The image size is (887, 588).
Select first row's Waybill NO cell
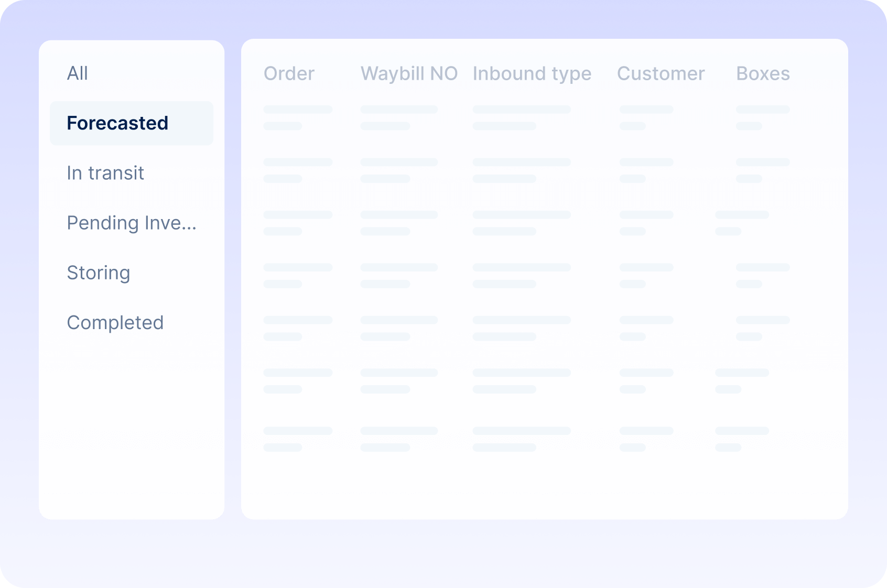(x=398, y=117)
